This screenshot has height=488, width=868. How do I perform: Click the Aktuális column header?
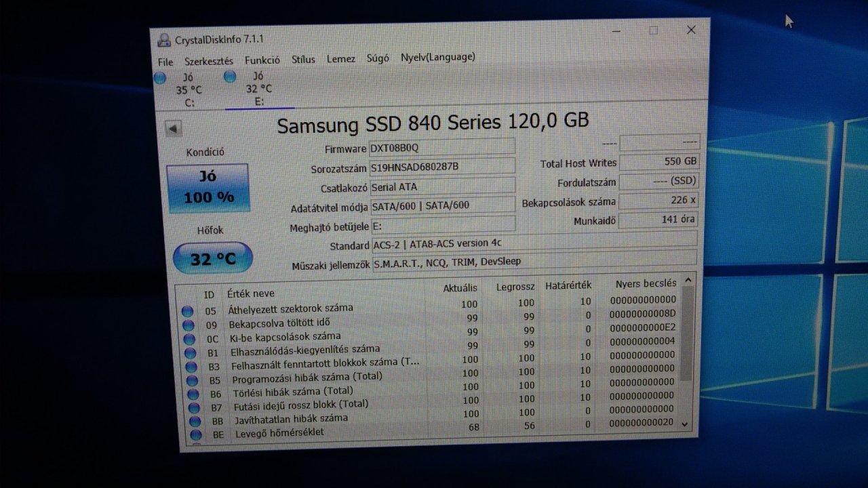pyautogui.click(x=460, y=288)
